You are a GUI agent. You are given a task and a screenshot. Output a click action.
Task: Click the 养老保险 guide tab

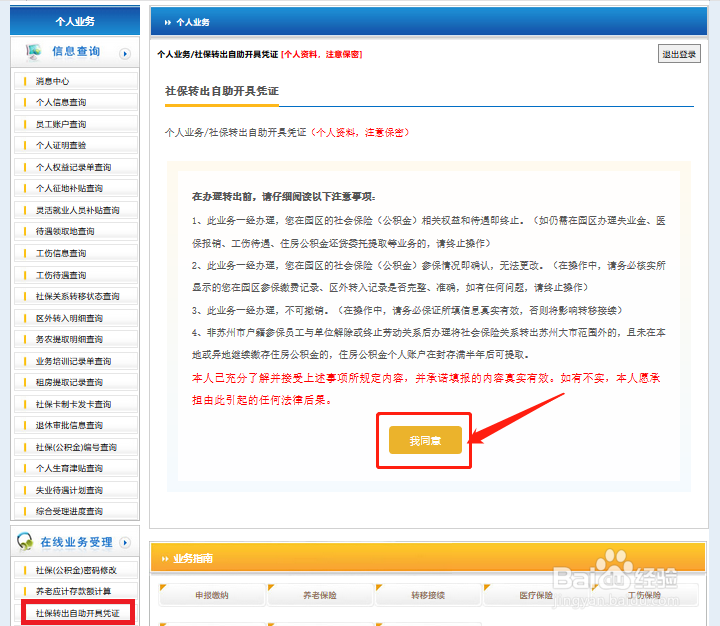tap(320, 595)
